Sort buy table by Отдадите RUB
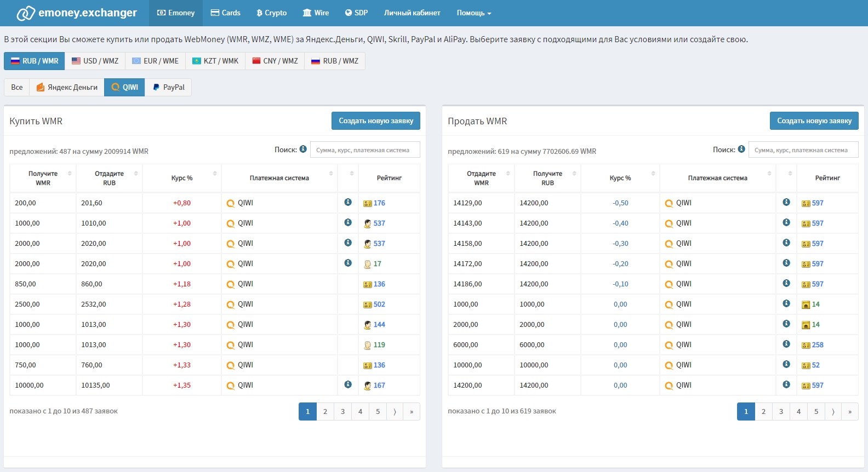The width and height of the screenshot is (868, 472). (x=110, y=178)
